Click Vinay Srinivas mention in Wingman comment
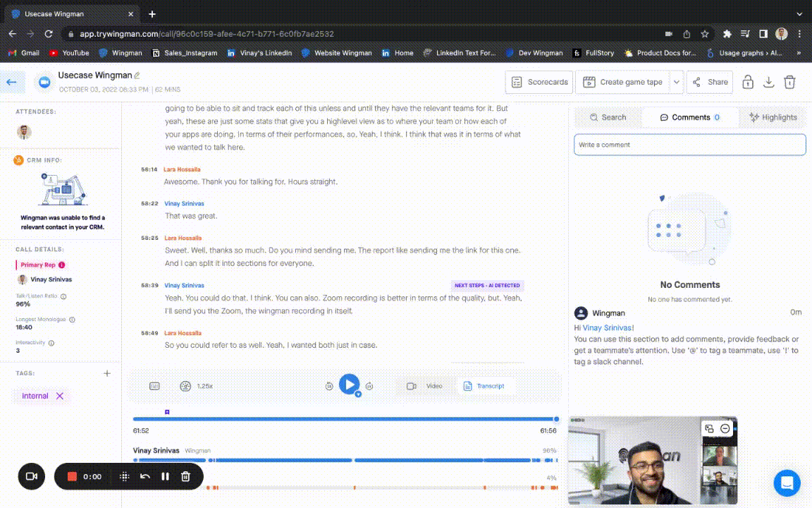Image resolution: width=812 pixels, height=508 pixels. [607, 327]
